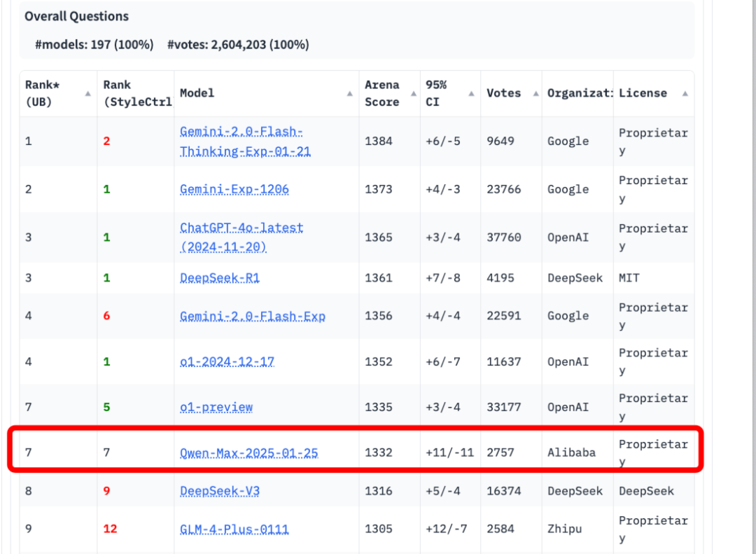Select votes value 4195
Image resolution: width=756 pixels, height=554 pixels.
tap(500, 278)
